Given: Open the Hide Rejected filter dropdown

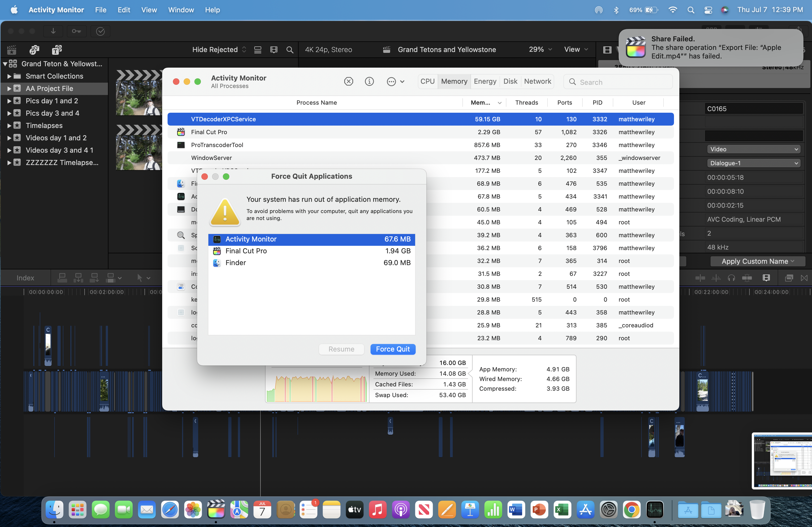Looking at the screenshot, I should (219, 50).
